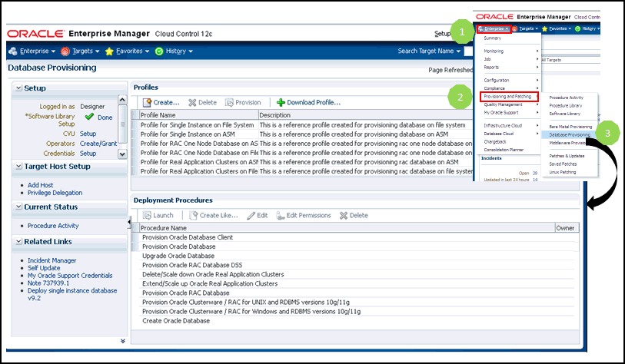Click the Favorites star icon
The width and height of the screenshot is (625, 364).
coord(109,51)
